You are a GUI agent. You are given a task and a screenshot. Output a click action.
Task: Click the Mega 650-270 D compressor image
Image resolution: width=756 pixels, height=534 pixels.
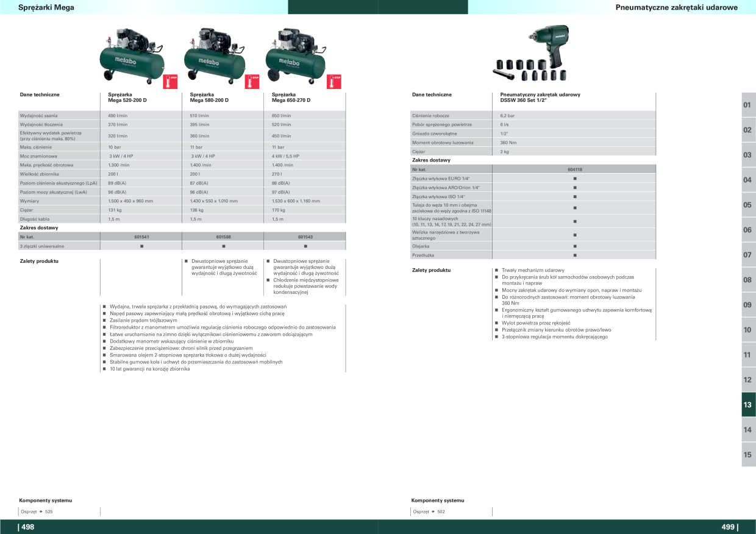pyautogui.click(x=296, y=55)
